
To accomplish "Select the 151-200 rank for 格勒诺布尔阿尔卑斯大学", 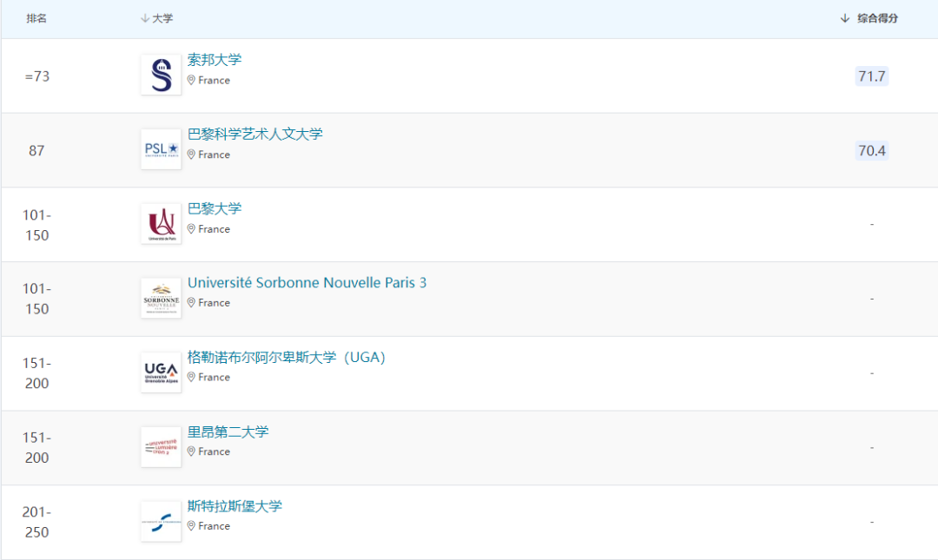I will click(x=36, y=373).
